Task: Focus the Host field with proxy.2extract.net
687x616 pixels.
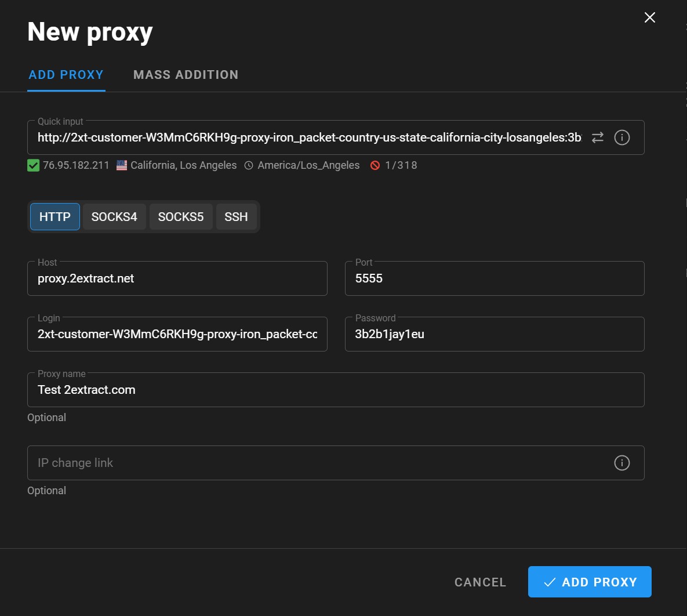Action: pos(177,278)
